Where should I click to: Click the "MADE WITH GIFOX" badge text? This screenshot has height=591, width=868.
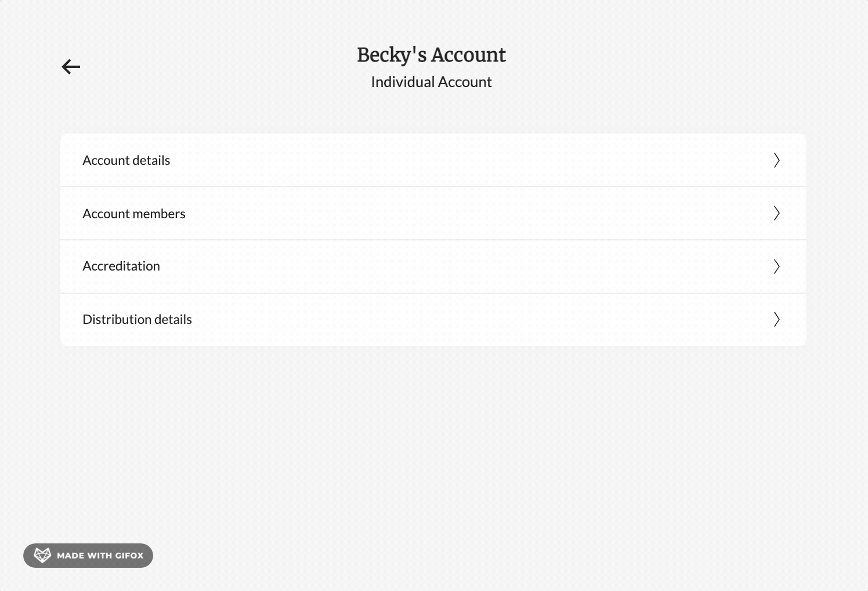tap(100, 556)
